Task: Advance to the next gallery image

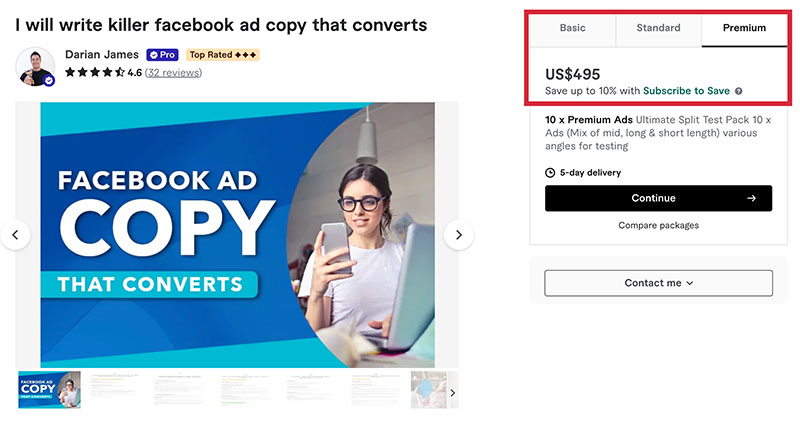Action: (459, 235)
